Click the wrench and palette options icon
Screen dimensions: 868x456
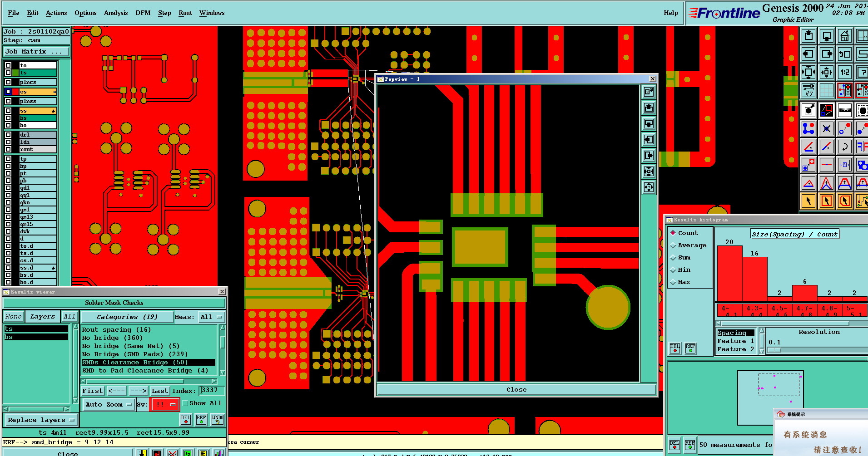pos(808,90)
